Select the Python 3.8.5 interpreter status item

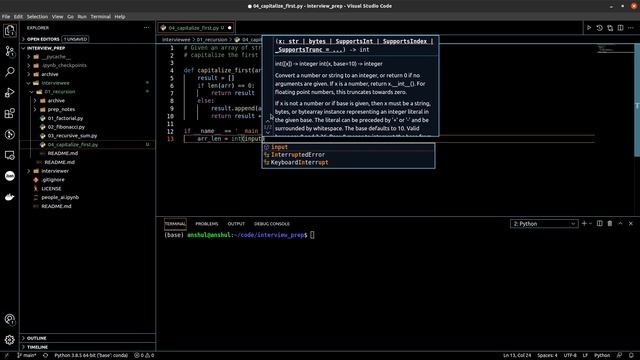91,356
